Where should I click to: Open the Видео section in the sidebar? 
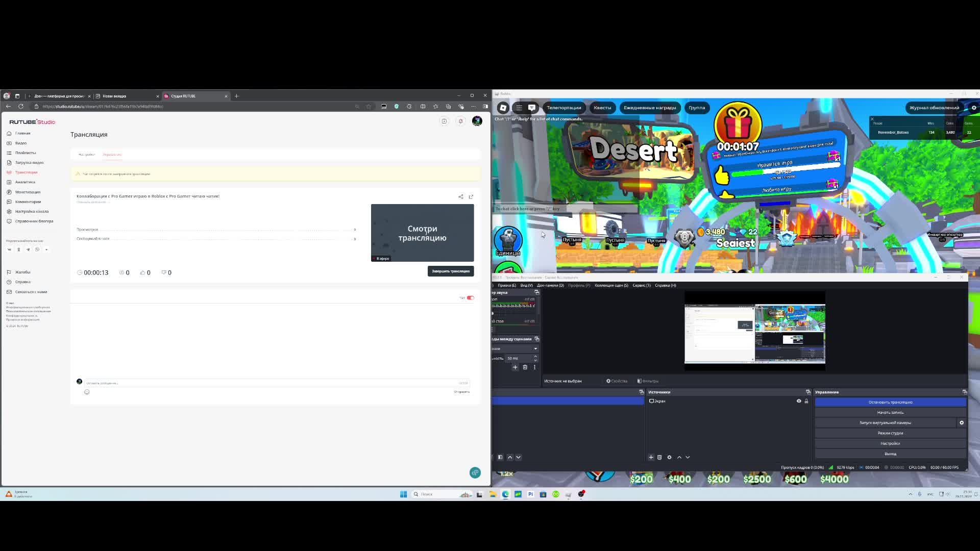click(21, 143)
